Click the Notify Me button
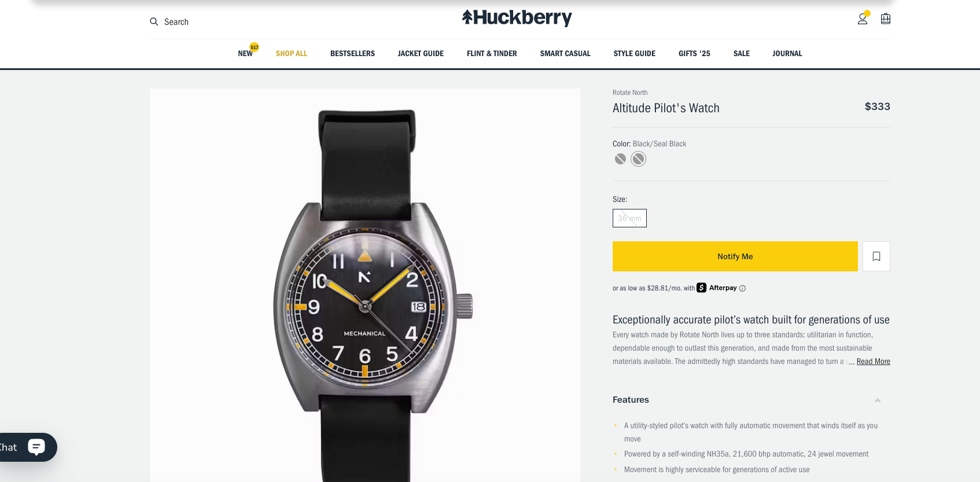The width and height of the screenshot is (980, 482). (735, 256)
